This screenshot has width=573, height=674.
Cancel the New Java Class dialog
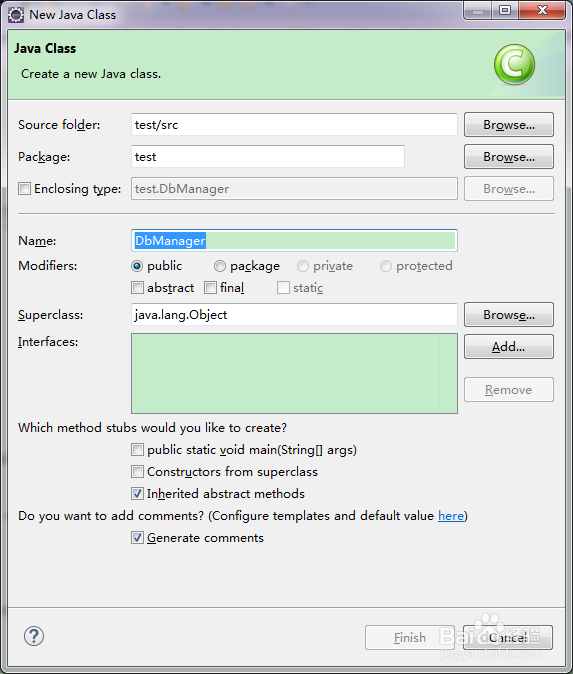pyautogui.click(x=508, y=637)
